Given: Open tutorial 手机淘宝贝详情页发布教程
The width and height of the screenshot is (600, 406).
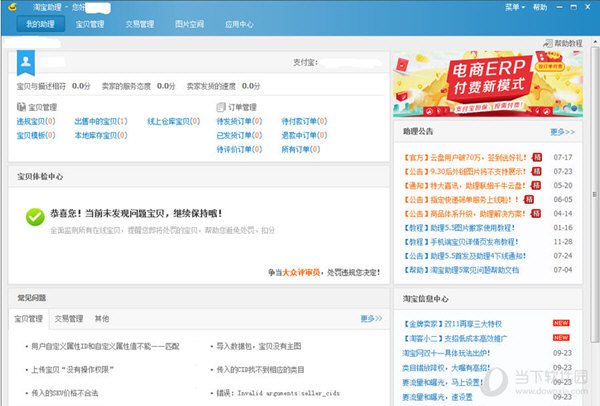Looking at the screenshot, I should pyautogui.click(x=461, y=242).
